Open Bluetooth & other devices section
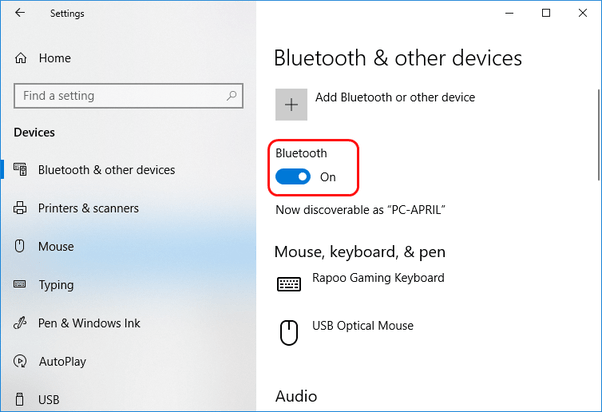This screenshot has height=412, width=602. [106, 170]
